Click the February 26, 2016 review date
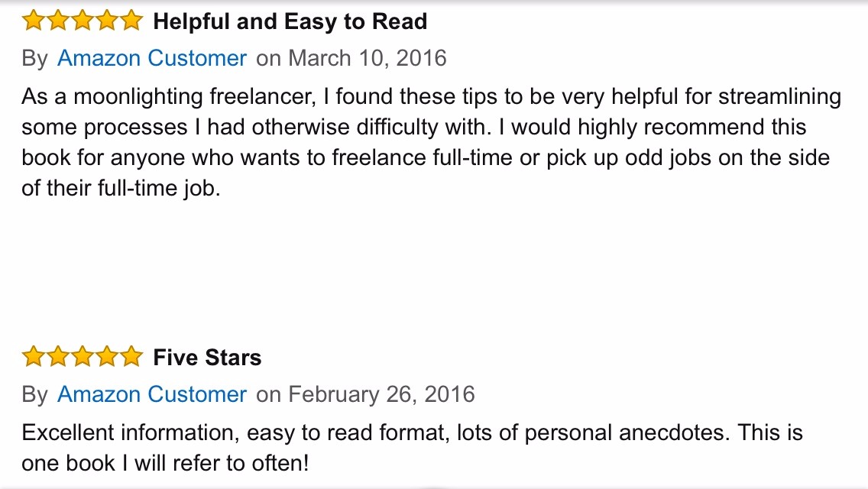Image resolution: width=868 pixels, height=489 pixels. click(381, 394)
